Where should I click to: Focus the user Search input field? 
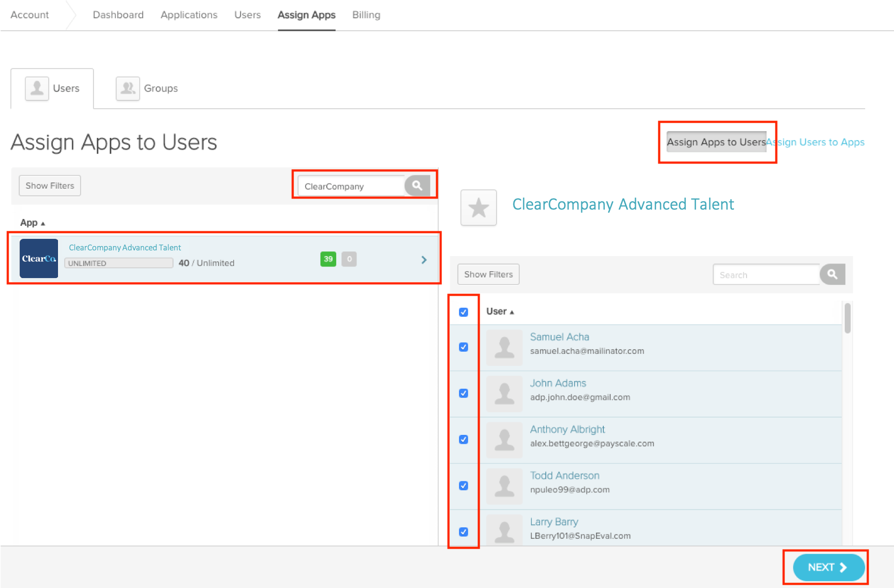pos(766,274)
